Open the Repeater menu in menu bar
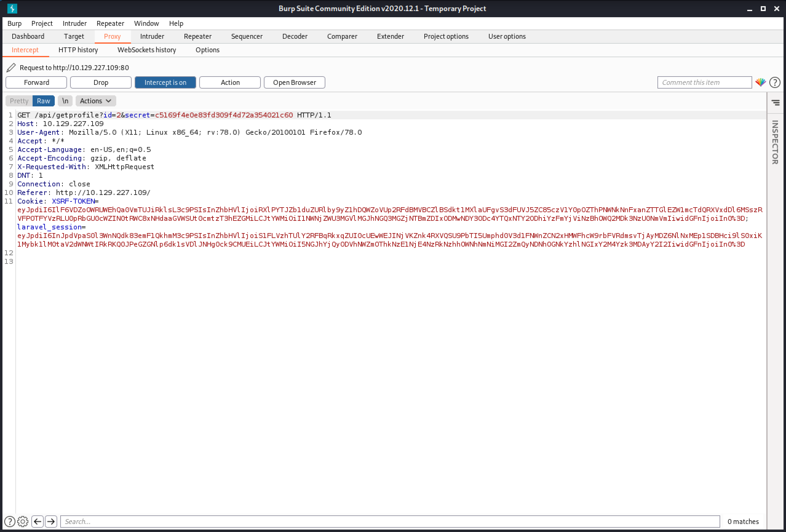786x532 pixels. (x=110, y=23)
